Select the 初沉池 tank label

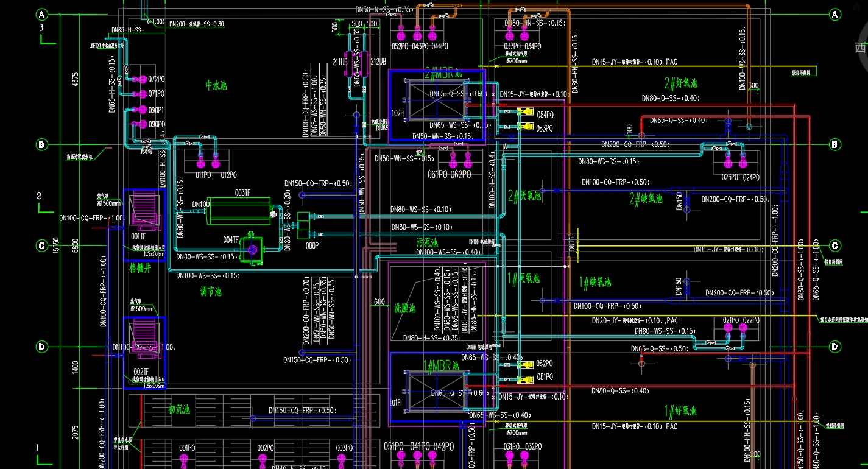point(179,410)
